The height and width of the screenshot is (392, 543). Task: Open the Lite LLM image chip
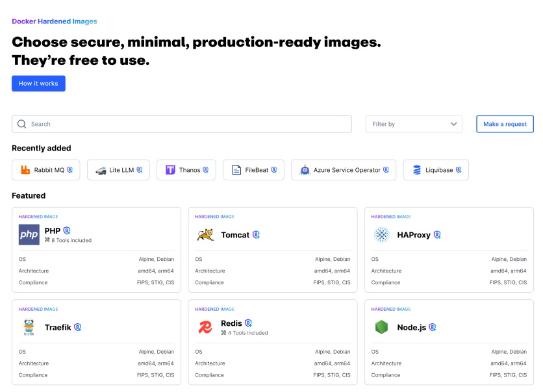point(118,170)
